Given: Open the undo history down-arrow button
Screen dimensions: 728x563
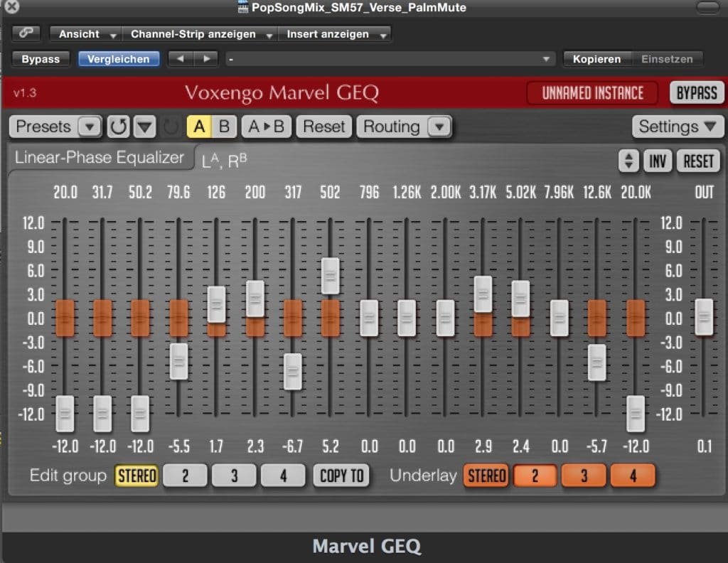Looking at the screenshot, I should click(x=145, y=127).
